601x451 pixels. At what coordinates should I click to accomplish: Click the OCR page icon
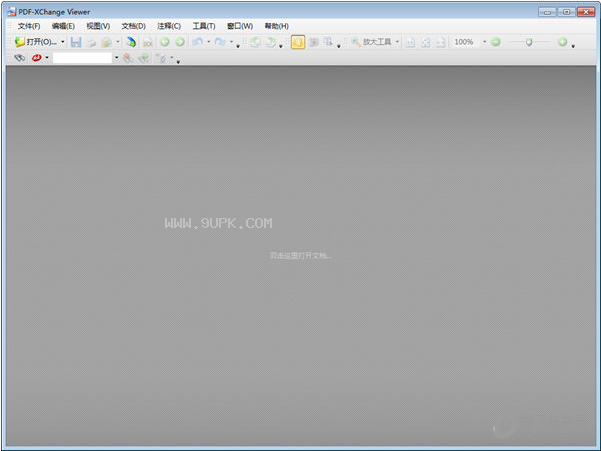[148, 42]
